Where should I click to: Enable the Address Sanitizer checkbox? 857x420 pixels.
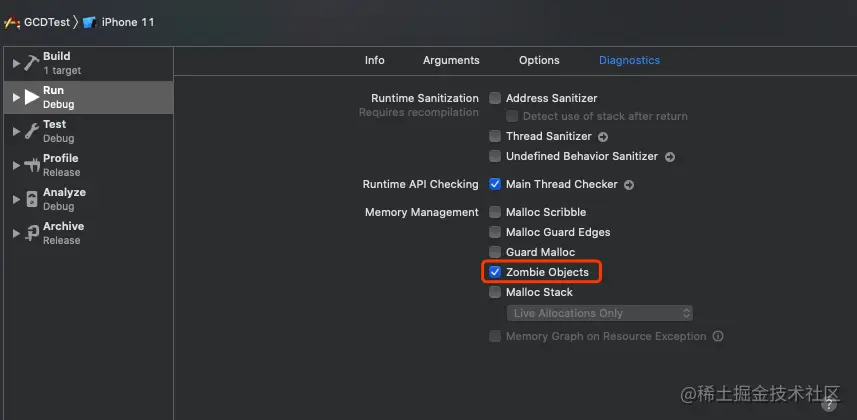pos(495,99)
